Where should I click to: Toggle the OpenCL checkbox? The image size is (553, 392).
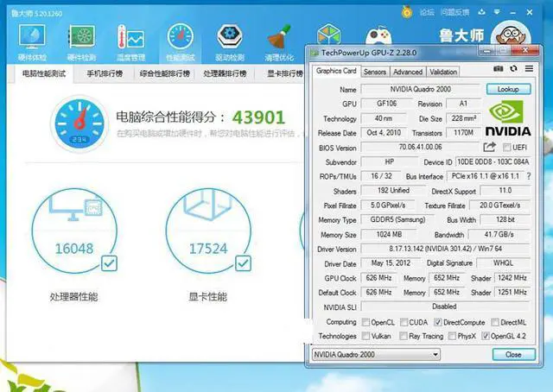pyautogui.click(x=365, y=322)
